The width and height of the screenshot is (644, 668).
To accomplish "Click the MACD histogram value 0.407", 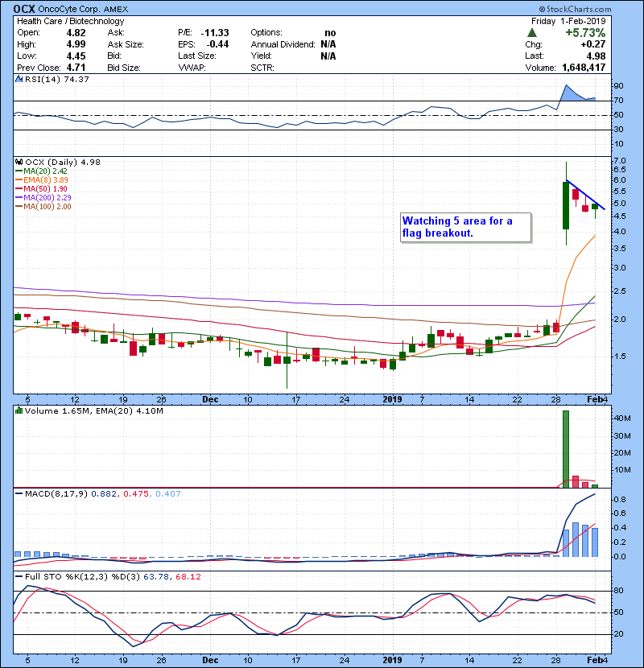I will click(168, 494).
